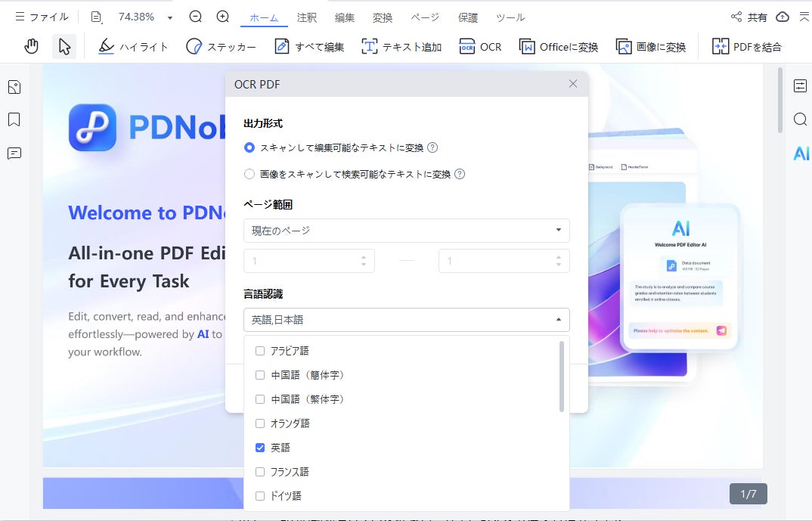
Task: Select the arrow cursor tool
Action: point(64,47)
